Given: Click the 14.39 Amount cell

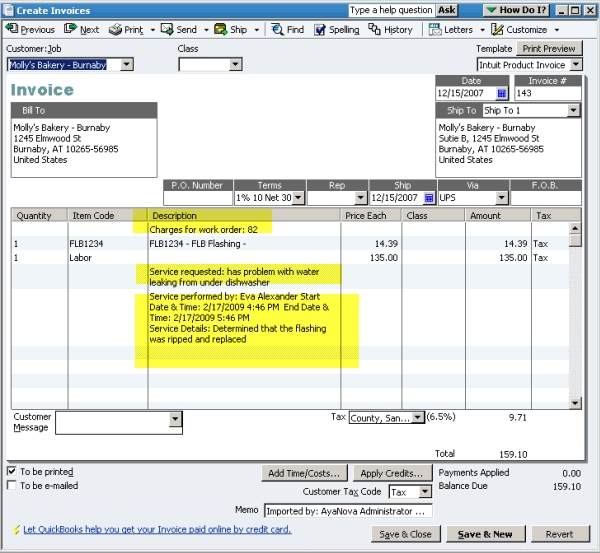Looking at the screenshot, I should click(x=498, y=244).
